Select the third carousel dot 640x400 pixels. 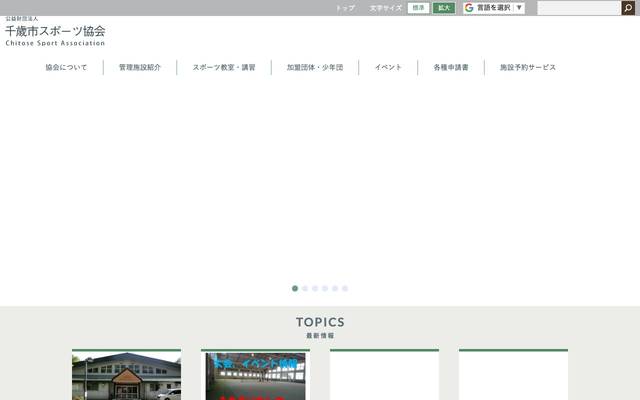(315, 289)
